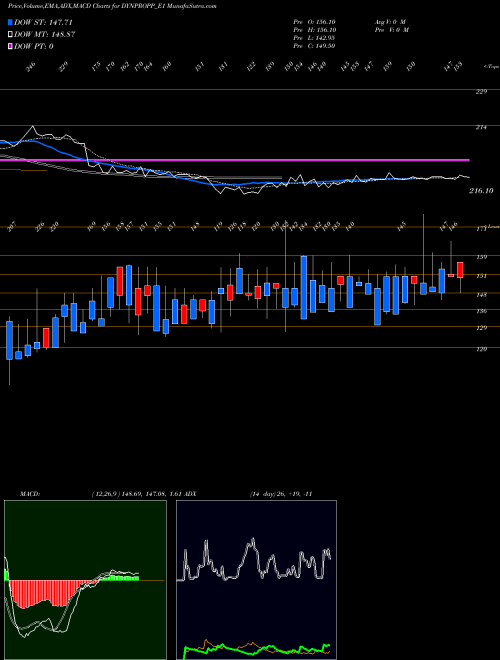Click the 136 price axis label

point(481,311)
